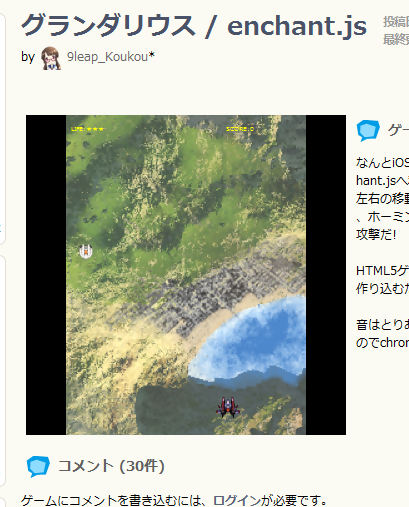Open the 9leap_Koukou* author profile link

111,57
